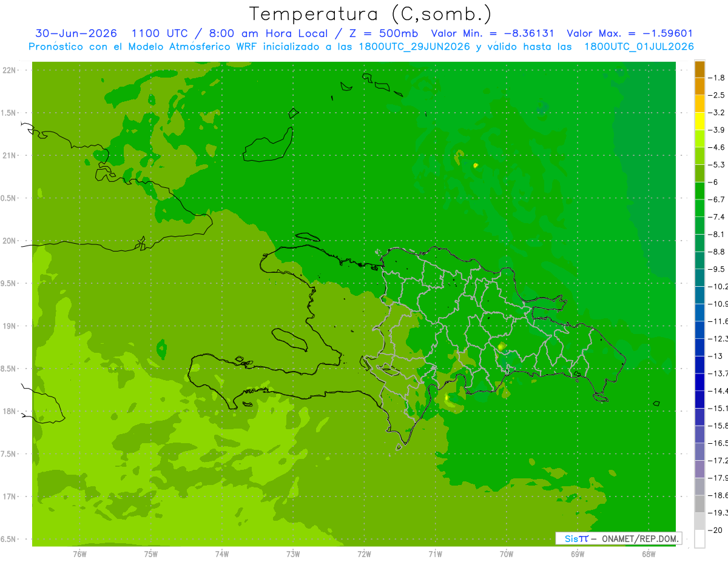Click the '-2.5' color bar value
Screen dimensions: 728x562
coord(716,95)
